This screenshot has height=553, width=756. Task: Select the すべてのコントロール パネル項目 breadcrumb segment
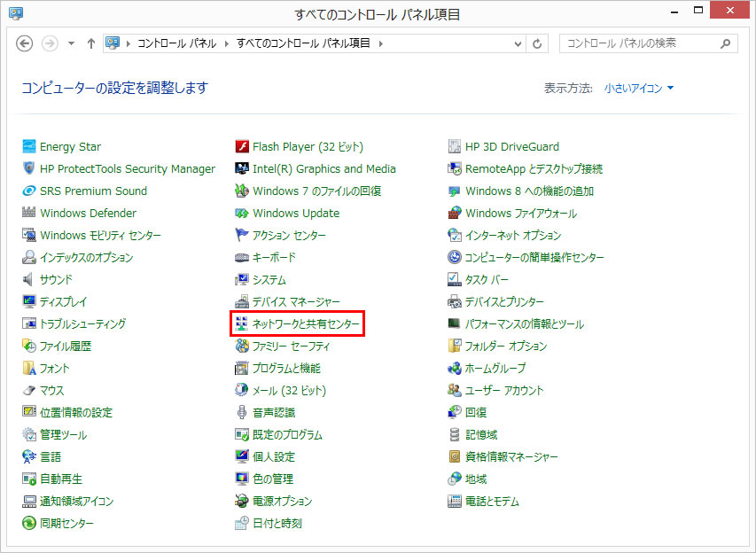click(303, 43)
